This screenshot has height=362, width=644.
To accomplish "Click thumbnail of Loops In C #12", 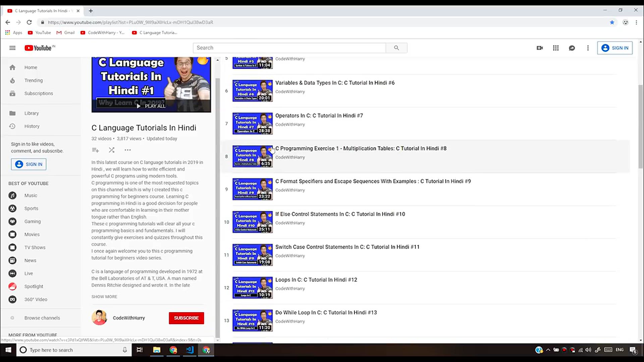I will pyautogui.click(x=253, y=288).
